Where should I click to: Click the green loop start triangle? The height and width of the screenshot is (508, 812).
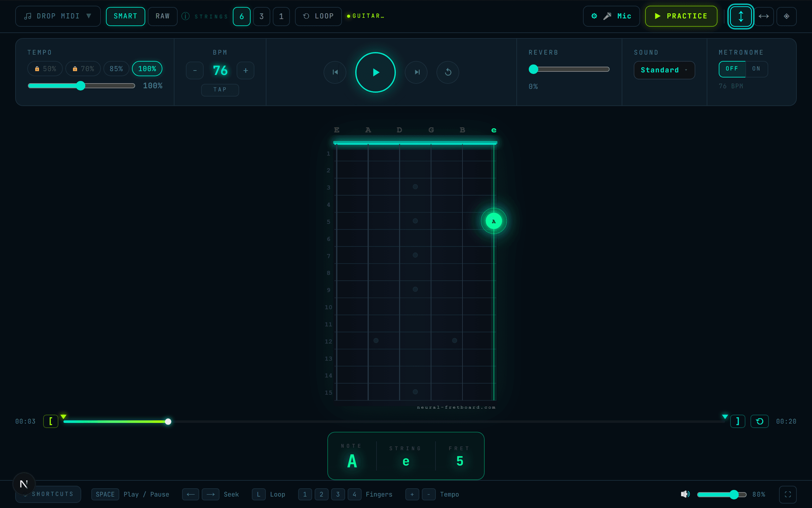63,417
